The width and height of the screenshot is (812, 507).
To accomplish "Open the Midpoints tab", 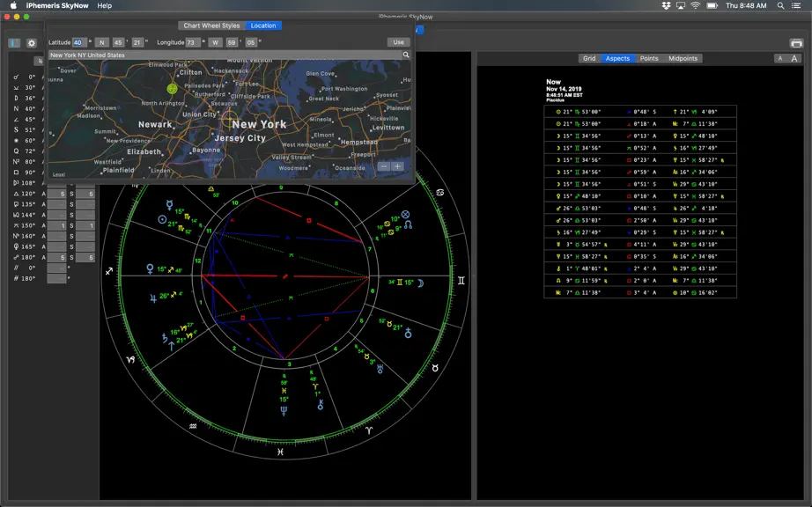I will (683, 58).
